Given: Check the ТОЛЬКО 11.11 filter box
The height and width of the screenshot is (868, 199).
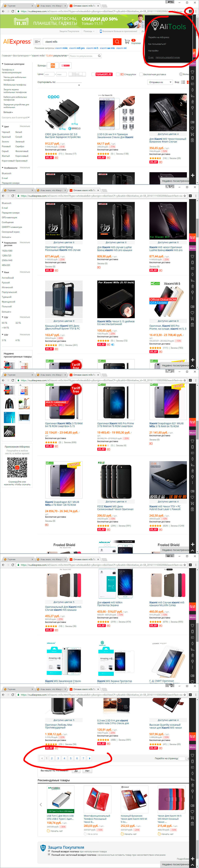Looking at the screenshot, I should click(93, 74).
